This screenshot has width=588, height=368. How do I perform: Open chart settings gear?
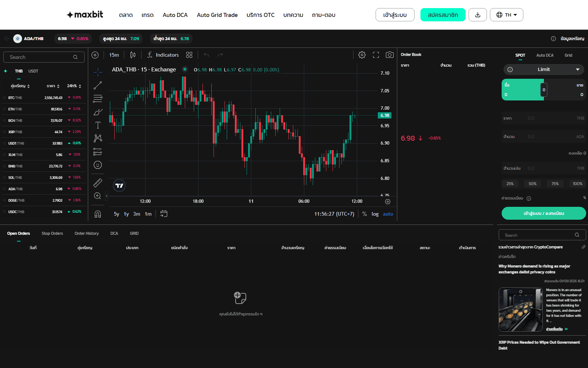(x=362, y=55)
